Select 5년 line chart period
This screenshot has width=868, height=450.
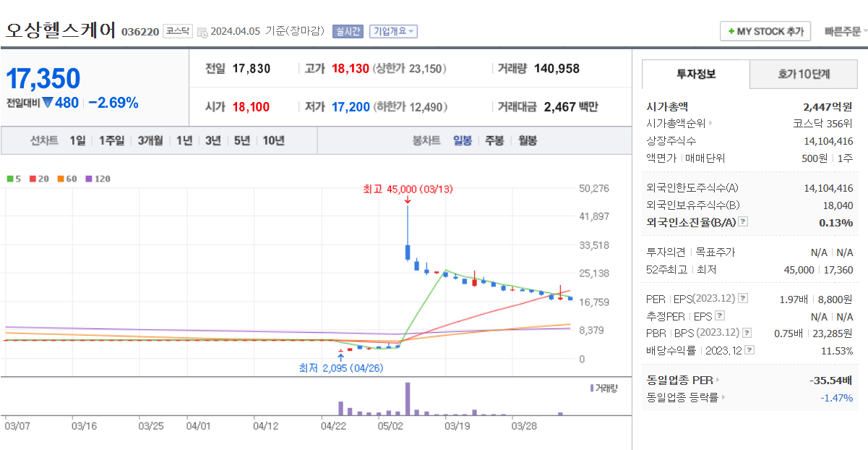coord(242,140)
